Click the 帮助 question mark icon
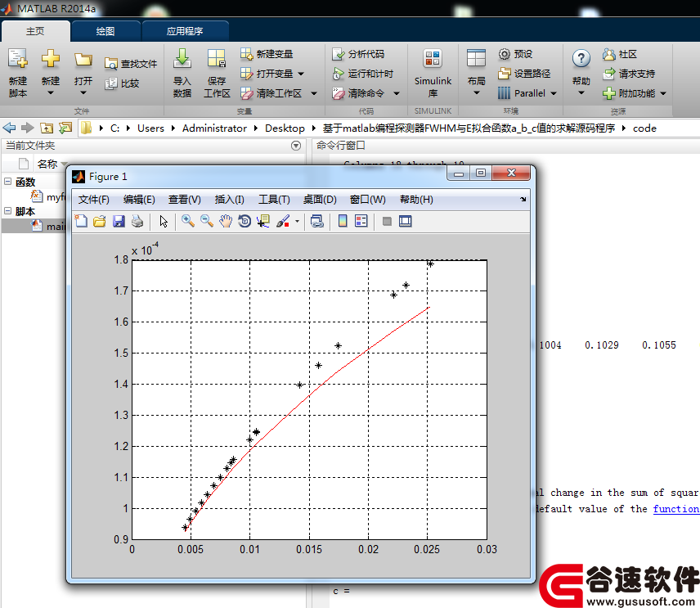The image size is (700, 608). click(x=581, y=58)
